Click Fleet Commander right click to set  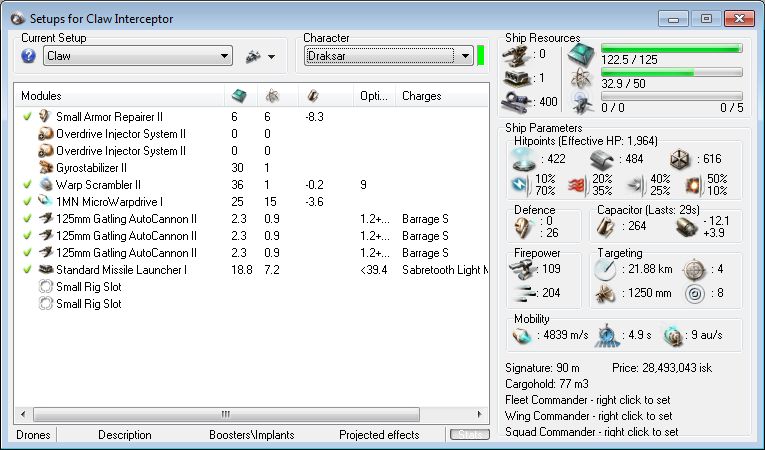[587, 400]
